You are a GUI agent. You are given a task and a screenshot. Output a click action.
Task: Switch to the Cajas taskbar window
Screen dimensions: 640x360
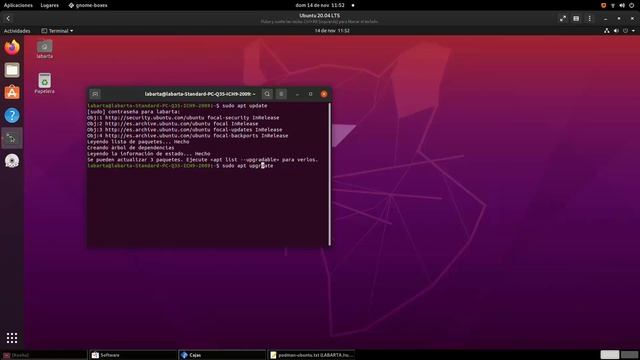coord(222,355)
